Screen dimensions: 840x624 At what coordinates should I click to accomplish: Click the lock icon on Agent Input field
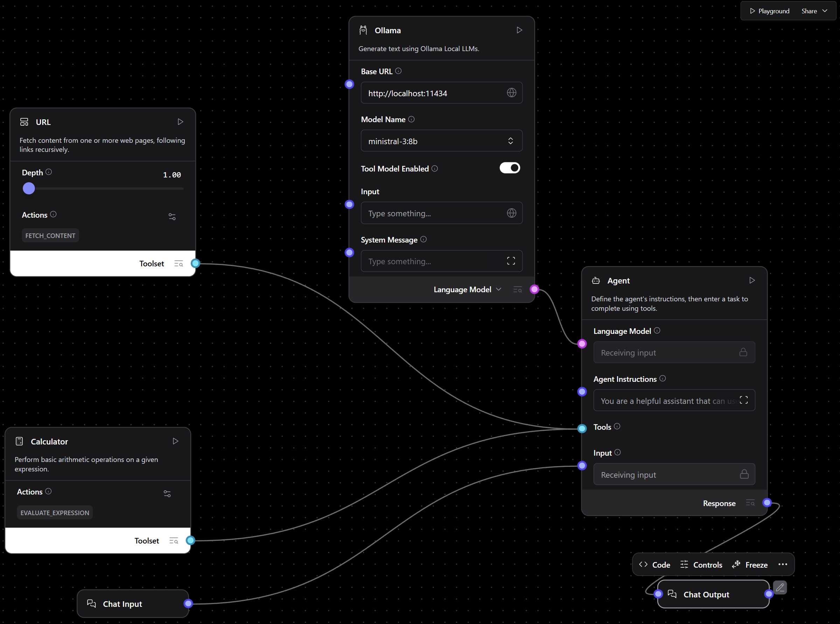pyautogui.click(x=744, y=474)
